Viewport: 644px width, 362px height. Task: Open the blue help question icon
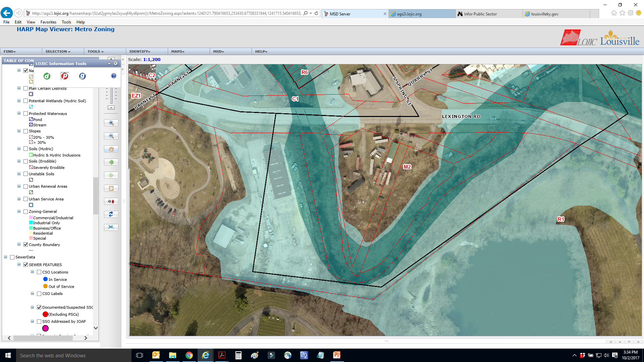coord(114,76)
